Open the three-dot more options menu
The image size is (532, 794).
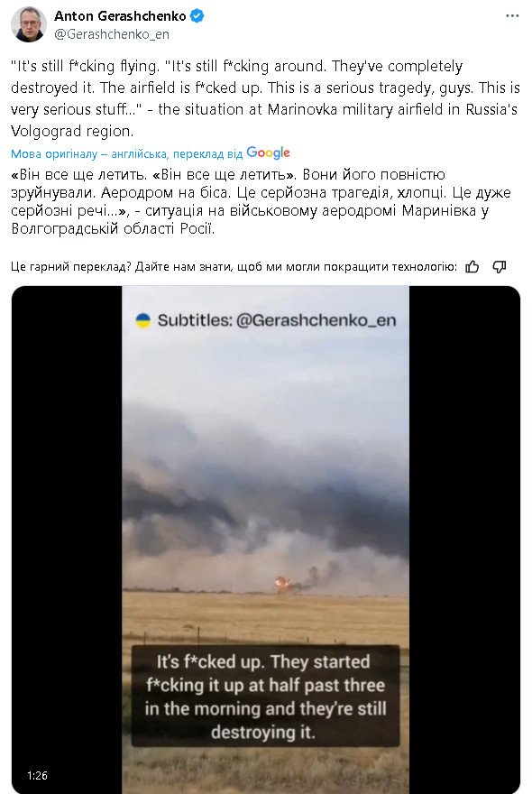(x=512, y=16)
